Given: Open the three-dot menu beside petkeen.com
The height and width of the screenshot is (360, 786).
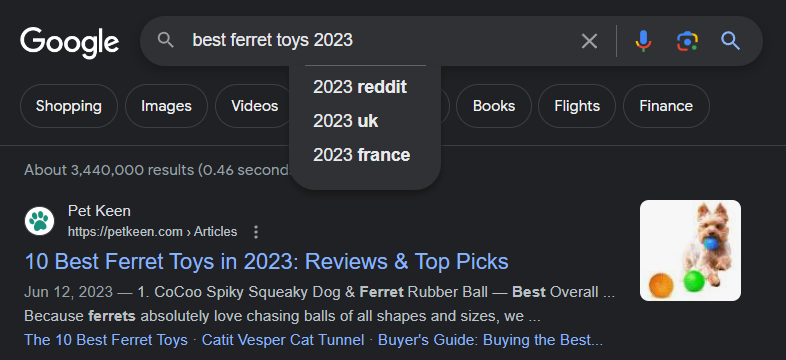Looking at the screenshot, I should click(x=256, y=232).
